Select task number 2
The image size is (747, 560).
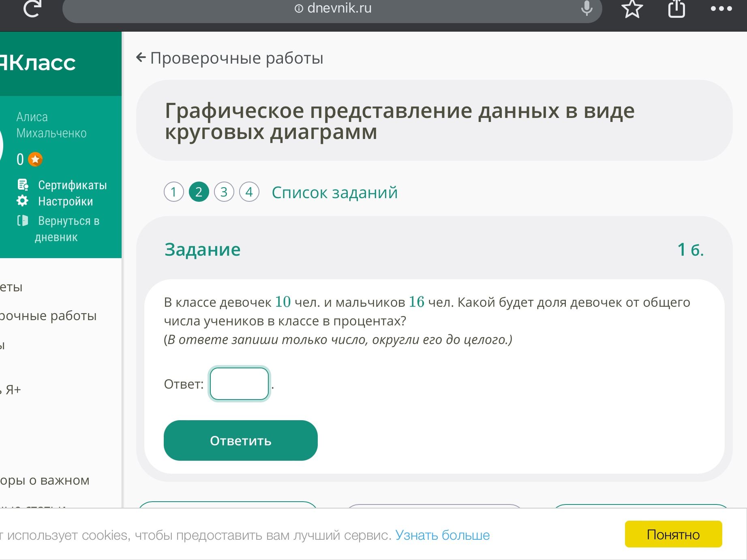coord(199,192)
